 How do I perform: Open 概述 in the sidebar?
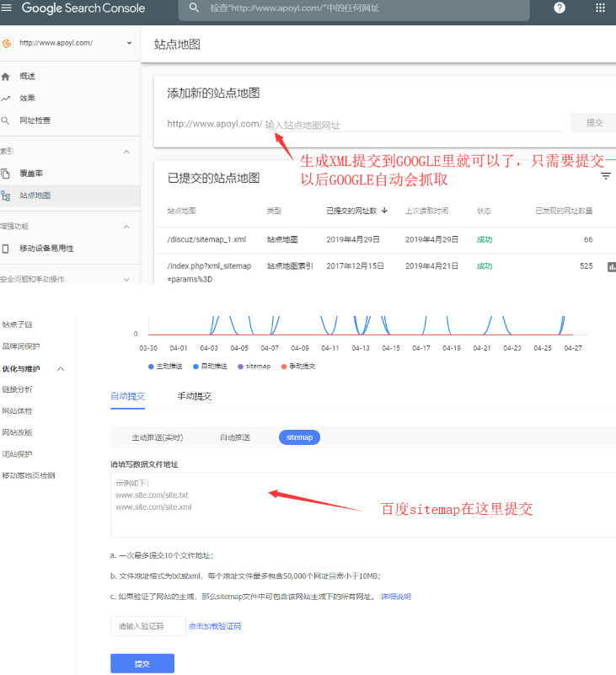pos(27,76)
